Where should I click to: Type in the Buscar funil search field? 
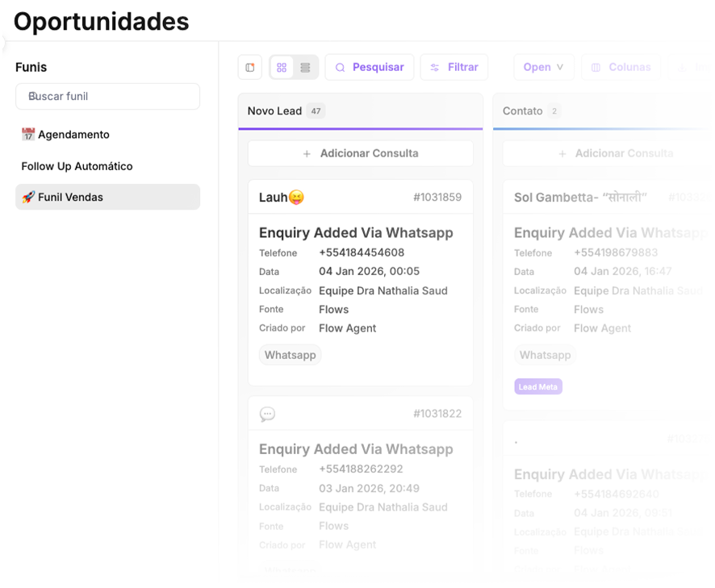(x=107, y=97)
